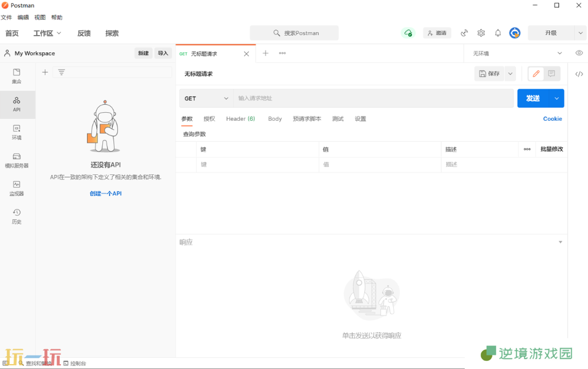Viewport: 588px width, 369px height.
Task: Click the value (值) parameter input cell
Action: click(380, 164)
